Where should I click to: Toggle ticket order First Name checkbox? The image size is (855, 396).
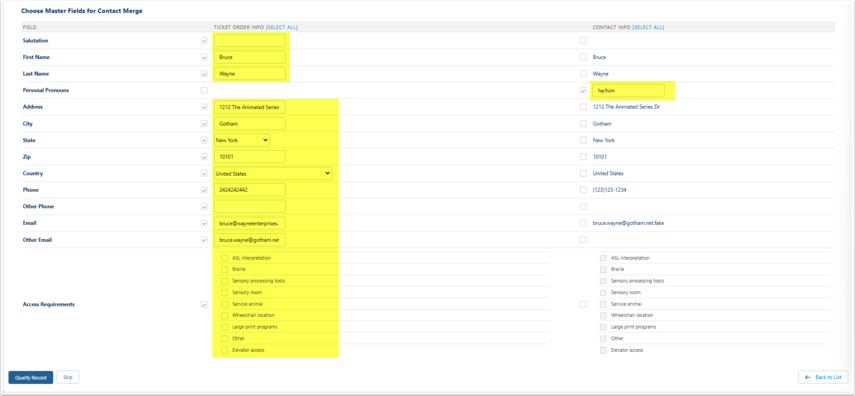coord(204,57)
